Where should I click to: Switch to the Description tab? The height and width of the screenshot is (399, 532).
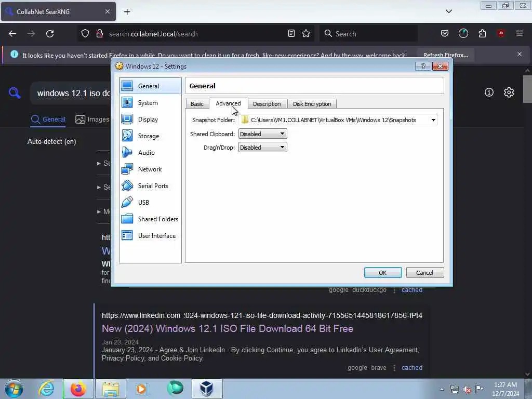coord(267,104)
